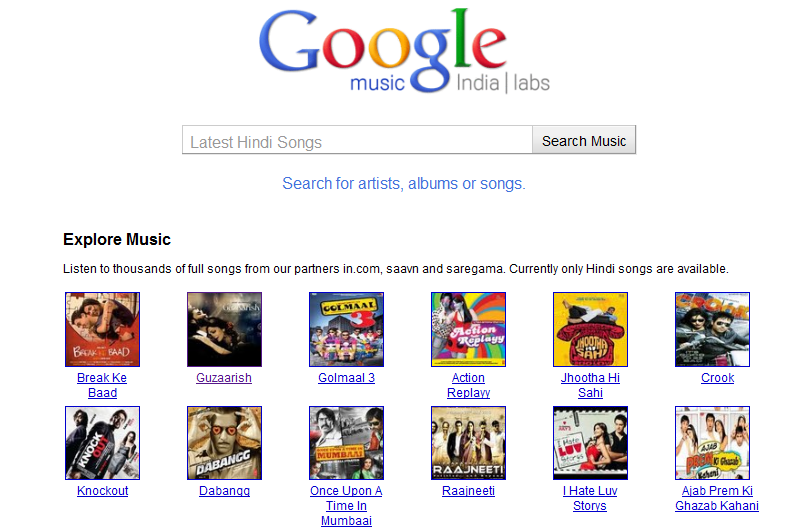Click the Once Upon A Time In Mumbaai link
This screenshot has width=798, height=531.
346,506
